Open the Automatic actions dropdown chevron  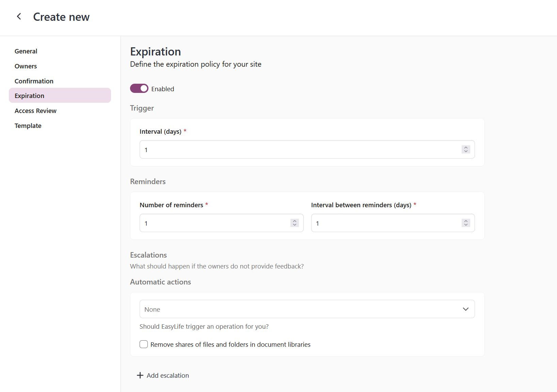[x=465, y=309]
